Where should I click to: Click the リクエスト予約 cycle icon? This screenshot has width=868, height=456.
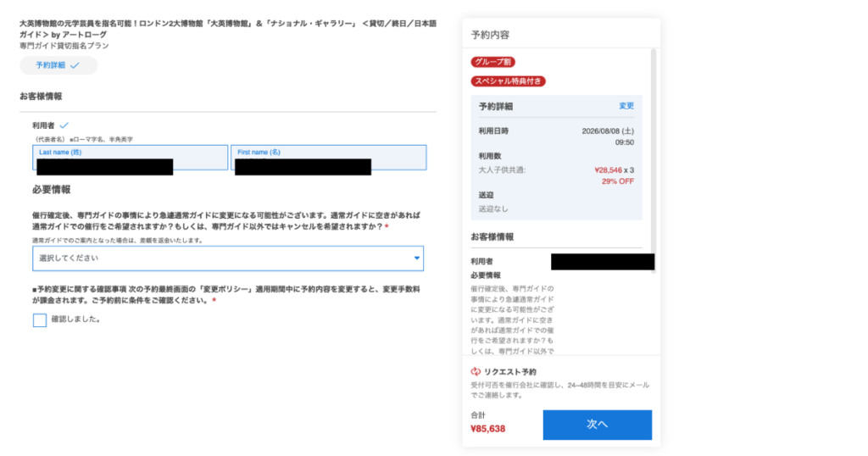coord(476,372)
